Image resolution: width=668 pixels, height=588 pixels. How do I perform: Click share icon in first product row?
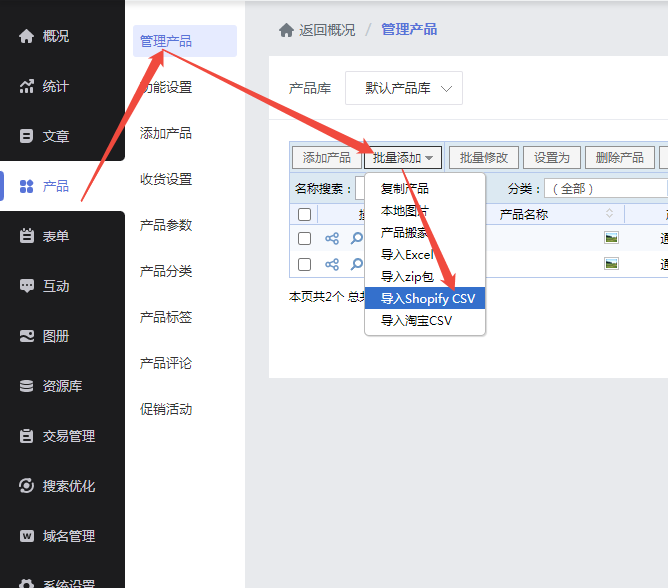332,239
